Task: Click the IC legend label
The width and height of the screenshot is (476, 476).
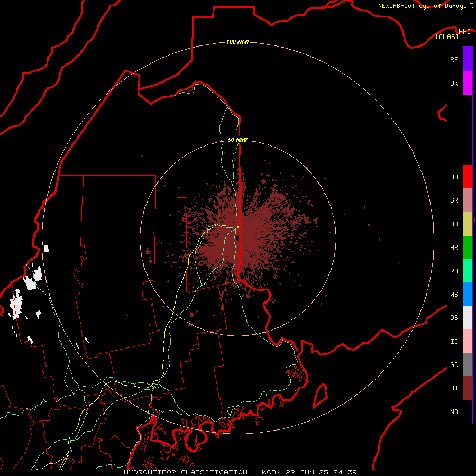Action: (454, 342)
